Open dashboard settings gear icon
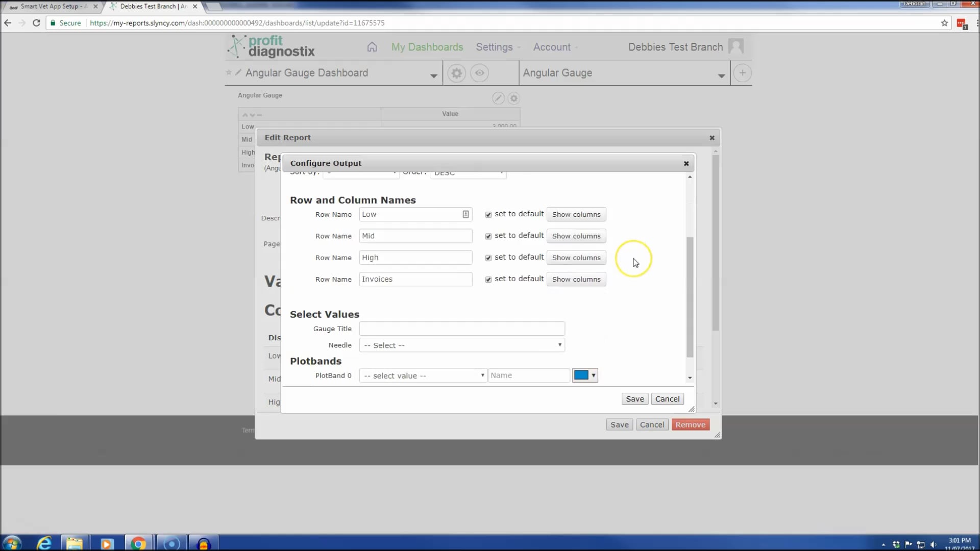The image size is (980, 551). pos(456,73)
